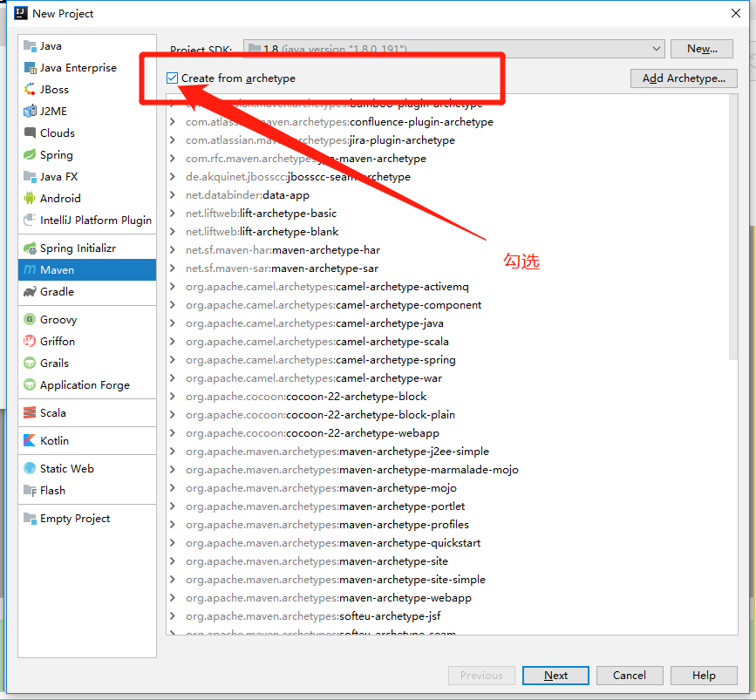Image resolution: width=756 pixels, height=700 pixels.
Task: Select jbosscc-seam-archetype row
Action: pyautogui.click(x=452, y=177)
